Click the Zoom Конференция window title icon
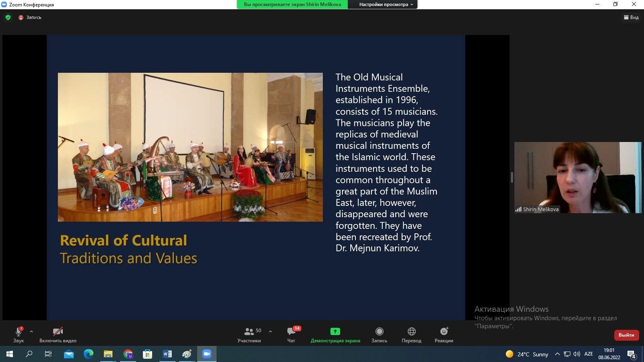 click(4, 4)
